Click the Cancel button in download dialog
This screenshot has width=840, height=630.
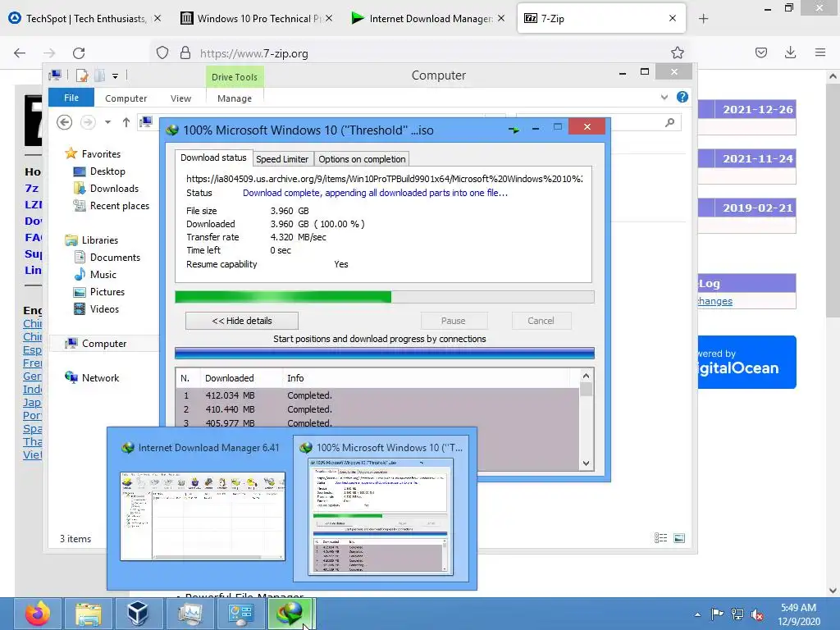pos(541,321)
